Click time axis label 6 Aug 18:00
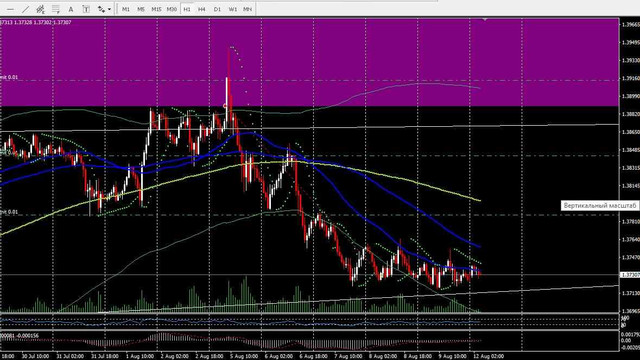Image resolution: width=640 pixels, height=360 pixels. pyautogui.click(x=313, y=356)
